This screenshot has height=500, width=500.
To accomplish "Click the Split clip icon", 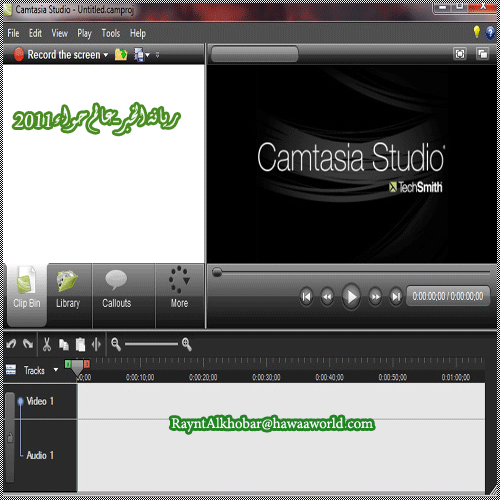I will point(96,344).
